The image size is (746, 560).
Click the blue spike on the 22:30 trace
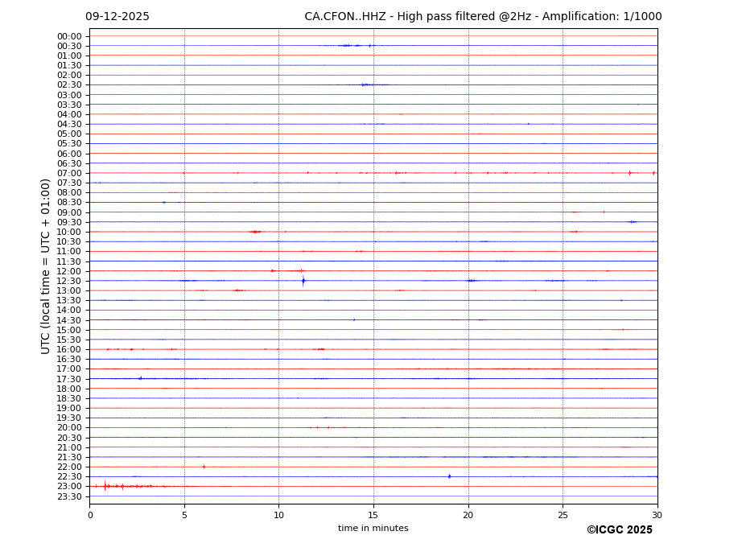click(x=449, y=476)
